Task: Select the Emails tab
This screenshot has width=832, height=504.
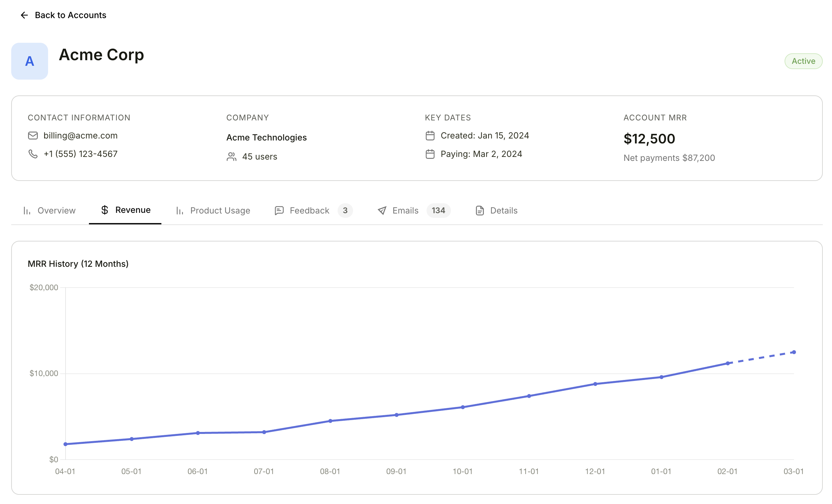Action: pyautogui.click(x=405, y=210)
